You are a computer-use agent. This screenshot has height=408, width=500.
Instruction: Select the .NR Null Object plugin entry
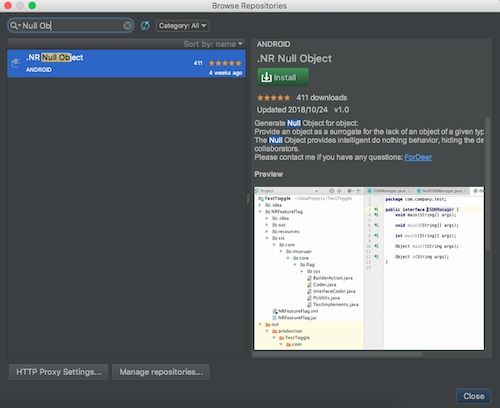pos(127,64)
